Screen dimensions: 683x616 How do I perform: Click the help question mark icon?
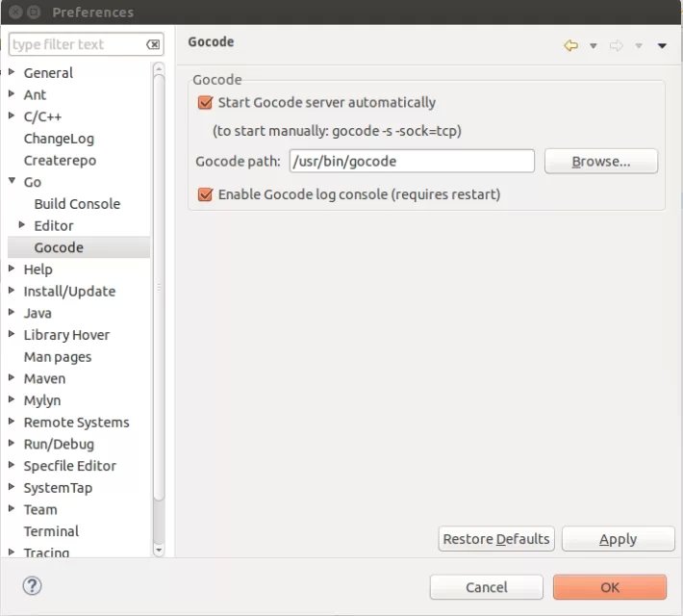(x=33, y=585)
